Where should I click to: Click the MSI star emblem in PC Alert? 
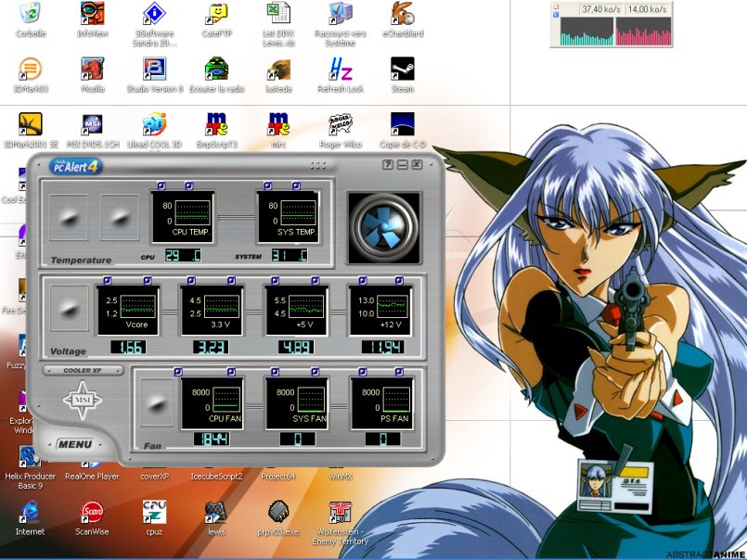click(83, 400)
